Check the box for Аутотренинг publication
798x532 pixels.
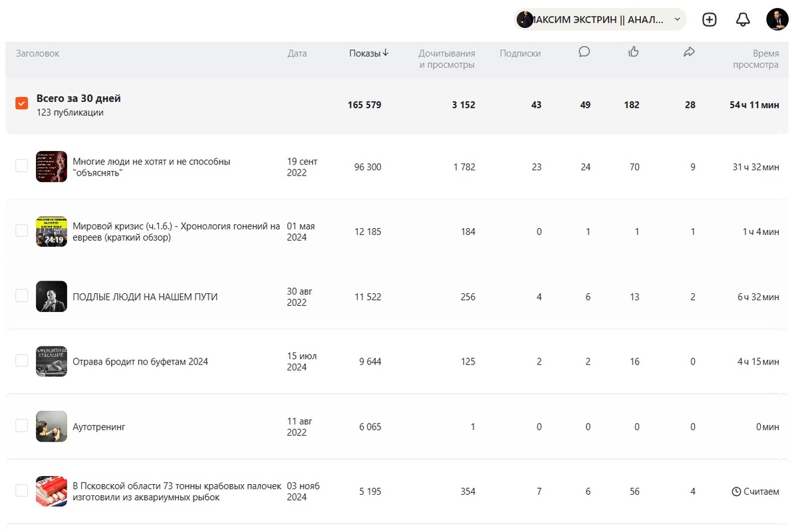pos(22,426)
